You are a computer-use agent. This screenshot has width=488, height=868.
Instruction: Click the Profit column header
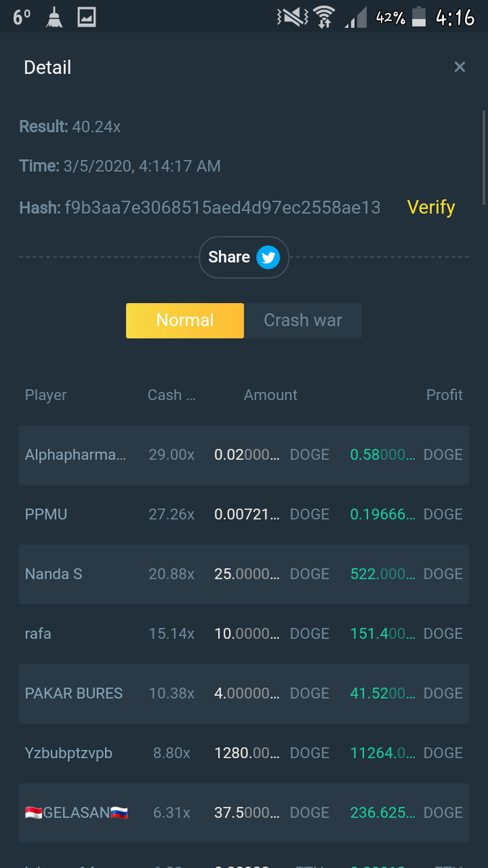pos(444,395)
